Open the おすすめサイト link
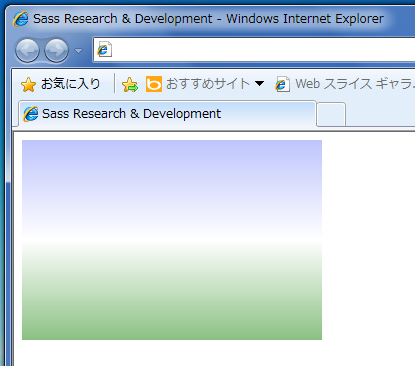 pos(208,84)
